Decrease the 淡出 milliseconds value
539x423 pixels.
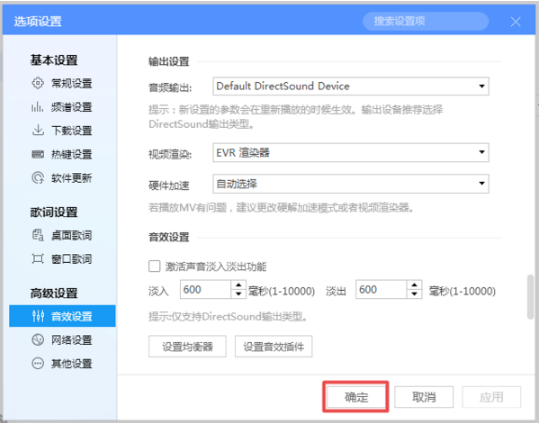pyautogui.click(x=414, y=294)
